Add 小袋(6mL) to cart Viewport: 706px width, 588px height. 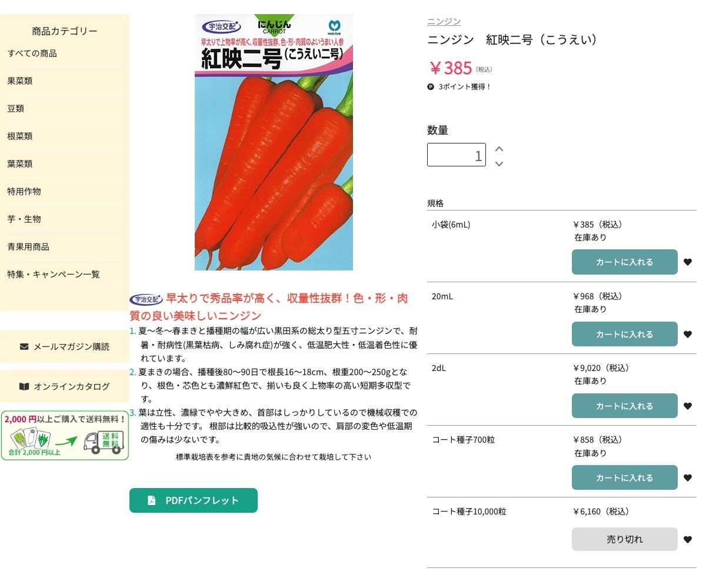(x=624, y=262)
